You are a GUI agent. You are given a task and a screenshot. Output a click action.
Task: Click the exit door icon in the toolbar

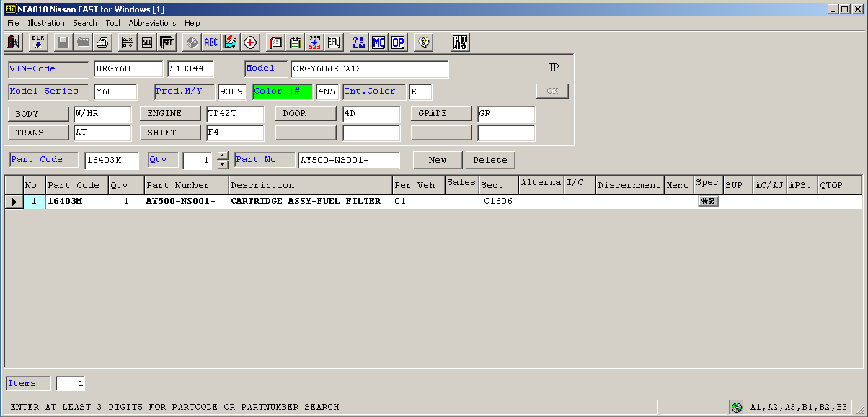coord(14,42)
